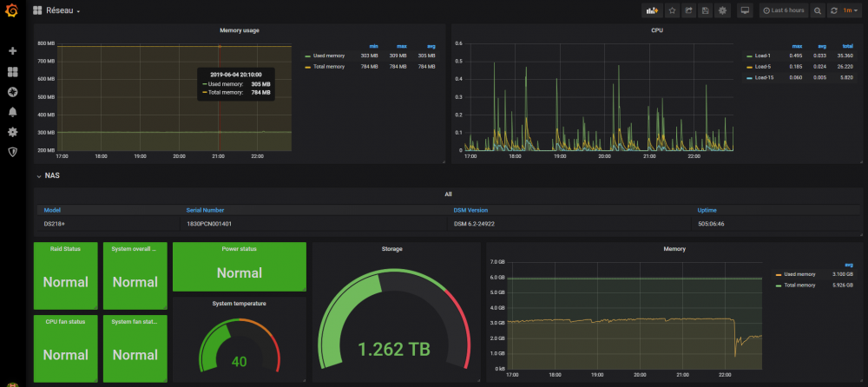Open the Last 6 hours time picker
The height and width of the screenshot is (387, 868).
[x=783, y=10]
